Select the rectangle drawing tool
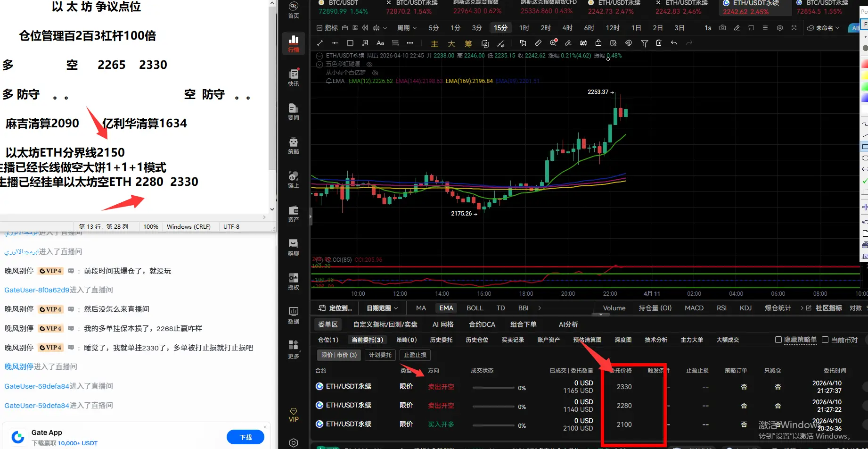This screenshot has height=449, width=868. 350,43
